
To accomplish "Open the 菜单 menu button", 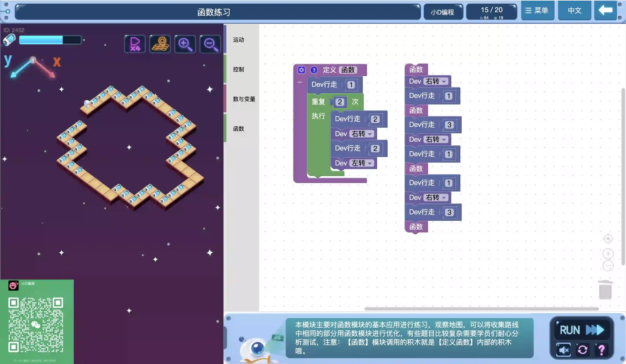I will click(x=538, y=10).
